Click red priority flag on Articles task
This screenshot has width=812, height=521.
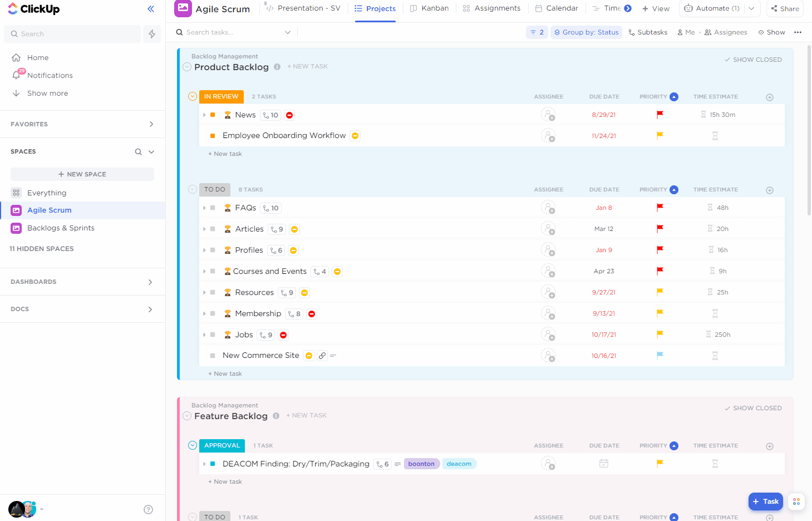tap(660, 229)
